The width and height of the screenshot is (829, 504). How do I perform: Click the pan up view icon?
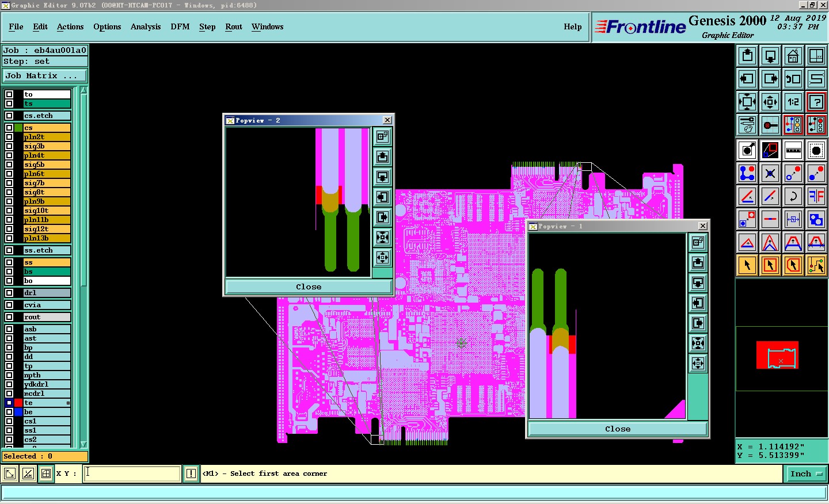tap(747, 56)
